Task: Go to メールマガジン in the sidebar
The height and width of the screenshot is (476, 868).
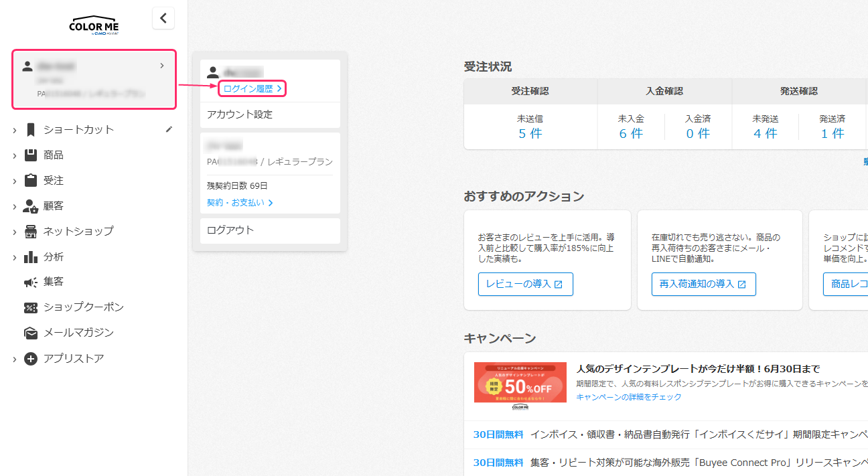Action: [x=78, y=333]
